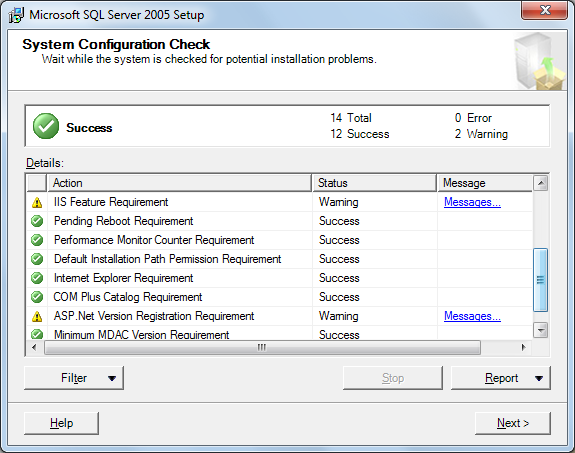Screen dimensions: 575x453
Task: Click the '2 Warning' summary text
Action: (x=481, y=134)
